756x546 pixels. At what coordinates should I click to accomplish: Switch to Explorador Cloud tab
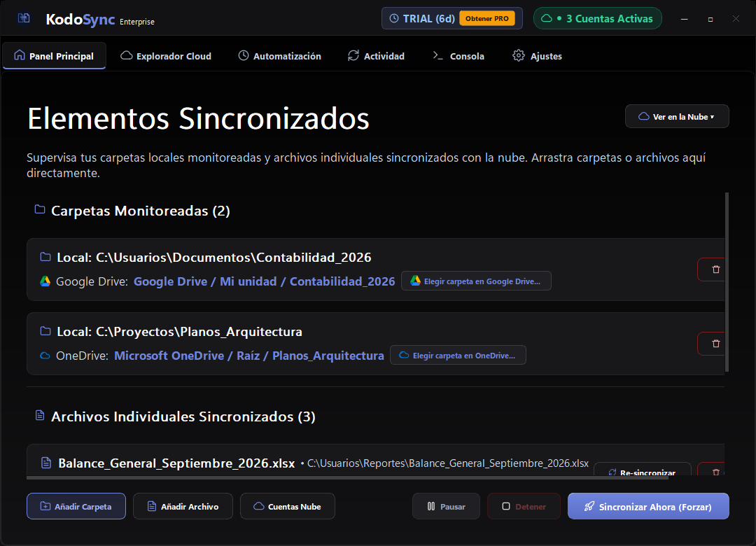166,56
